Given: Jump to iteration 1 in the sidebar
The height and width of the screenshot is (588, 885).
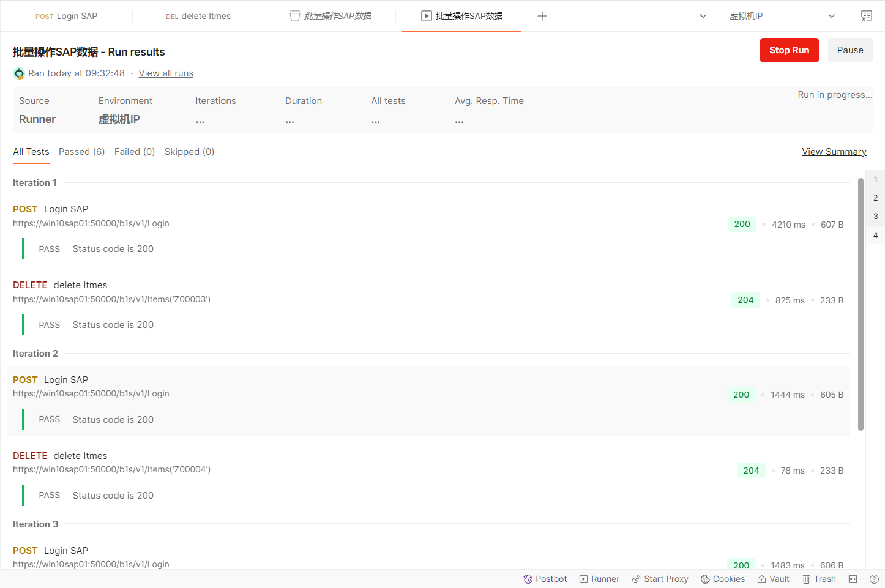Looking at the screenshot, I should (875, 179).
